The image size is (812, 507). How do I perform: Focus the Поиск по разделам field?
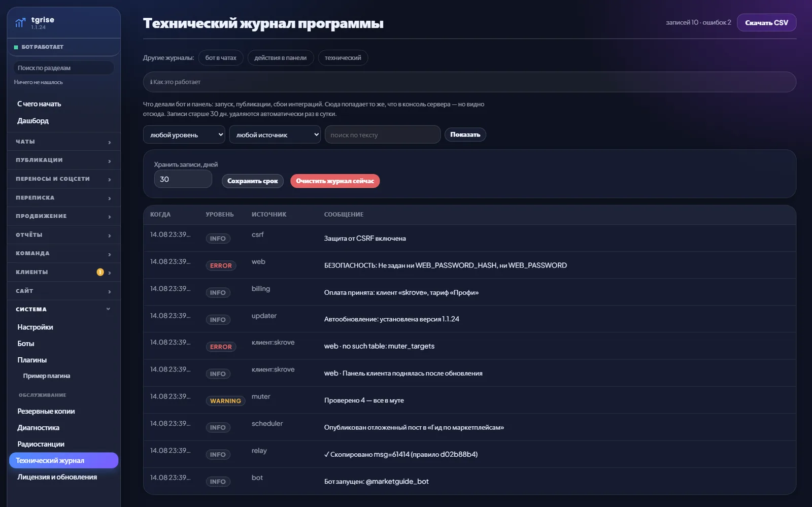click(x=63, y=68)
